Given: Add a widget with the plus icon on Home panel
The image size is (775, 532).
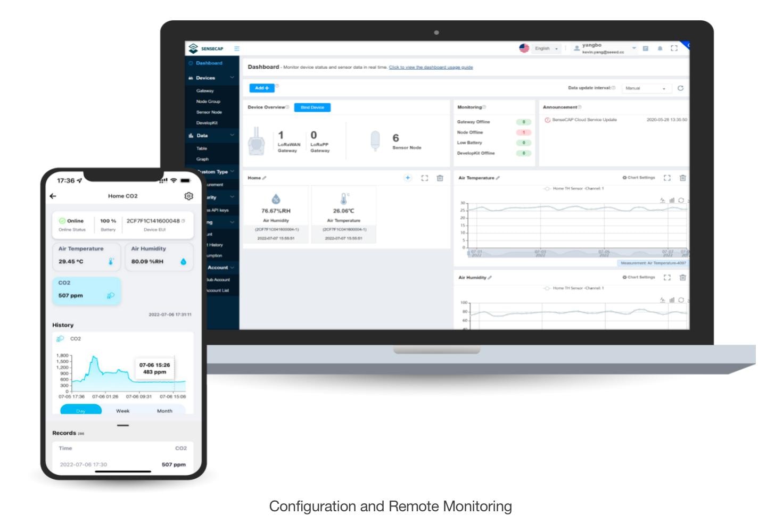Looking at the screenshot, I should coord(407,178).
